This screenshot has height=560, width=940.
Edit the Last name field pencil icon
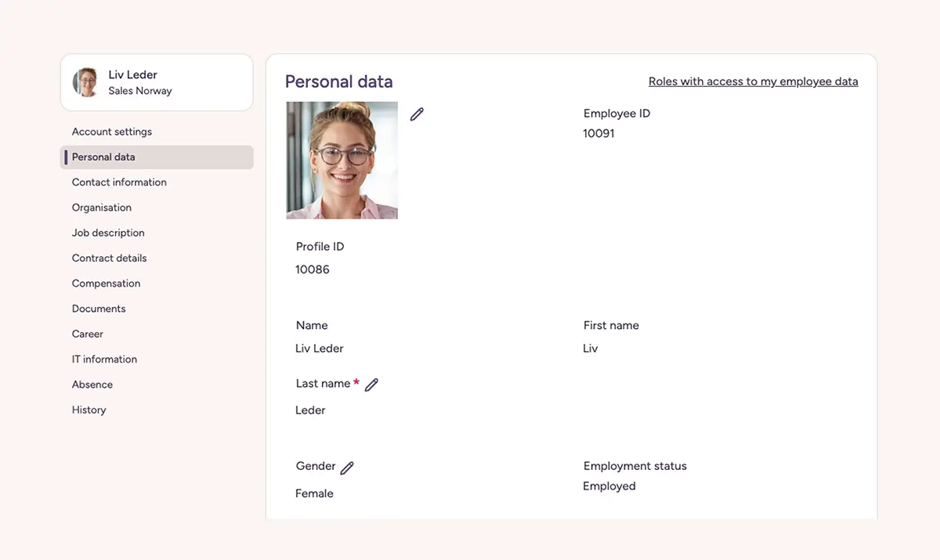pyautogui.click(x=371, y=385)
